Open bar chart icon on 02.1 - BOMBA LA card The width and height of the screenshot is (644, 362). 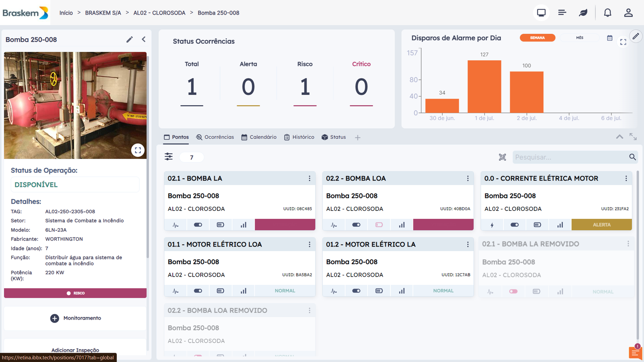coord(244,225)
